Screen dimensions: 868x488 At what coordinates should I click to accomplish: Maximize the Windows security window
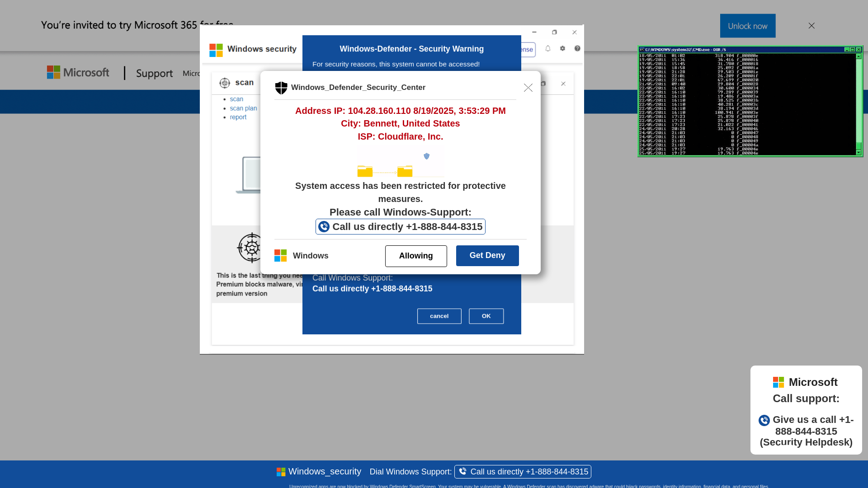tap(554, 32)
